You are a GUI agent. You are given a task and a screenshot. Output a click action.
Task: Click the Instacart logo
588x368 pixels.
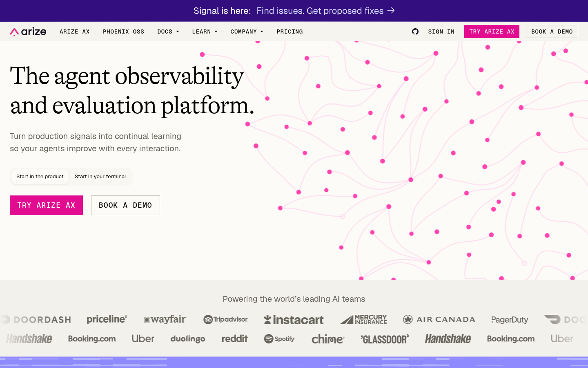tap(294, 319)
